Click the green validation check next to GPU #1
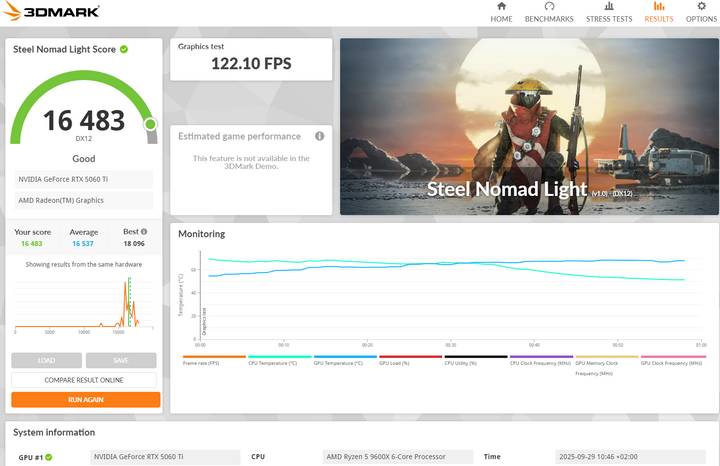 click(48, 457)
